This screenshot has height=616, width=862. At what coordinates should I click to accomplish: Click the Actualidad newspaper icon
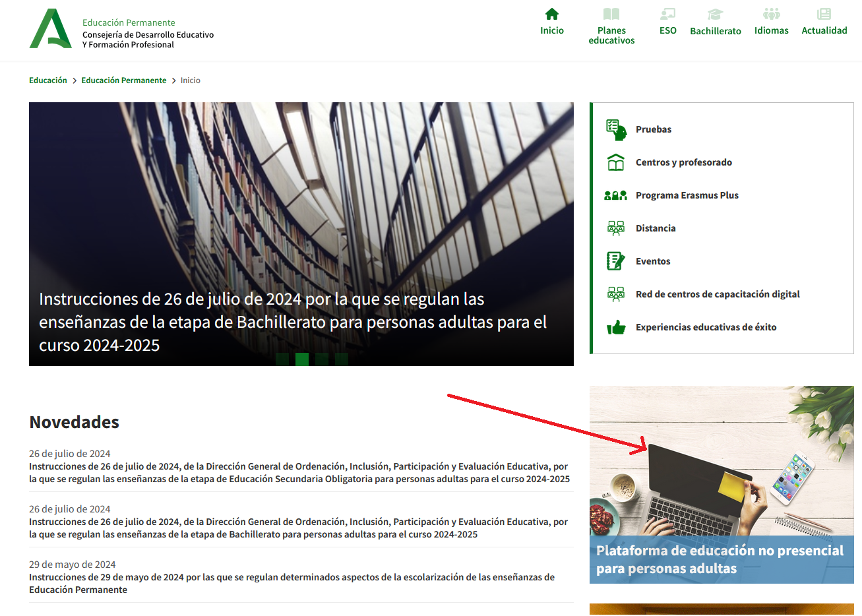[824, 14]
